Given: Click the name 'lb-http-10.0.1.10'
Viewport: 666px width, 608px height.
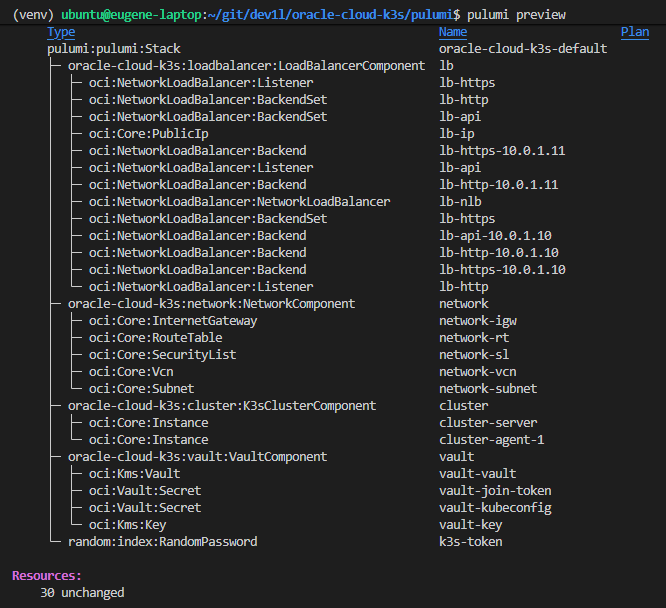Looking at the screenshot, I should click(499, 253).
